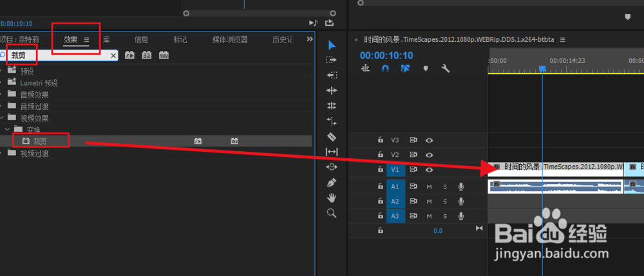Hide V2 track output eye

pyautogui.click(x=429, y=155)
